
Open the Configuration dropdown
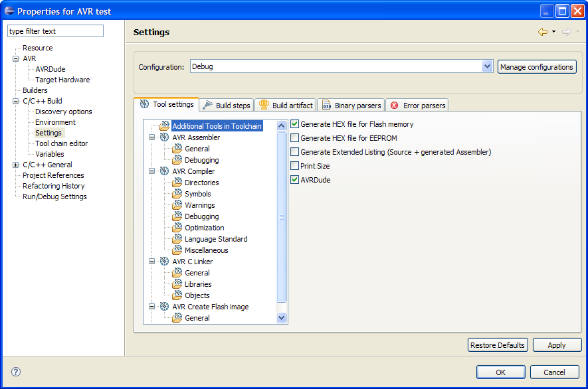pos(486,66)
